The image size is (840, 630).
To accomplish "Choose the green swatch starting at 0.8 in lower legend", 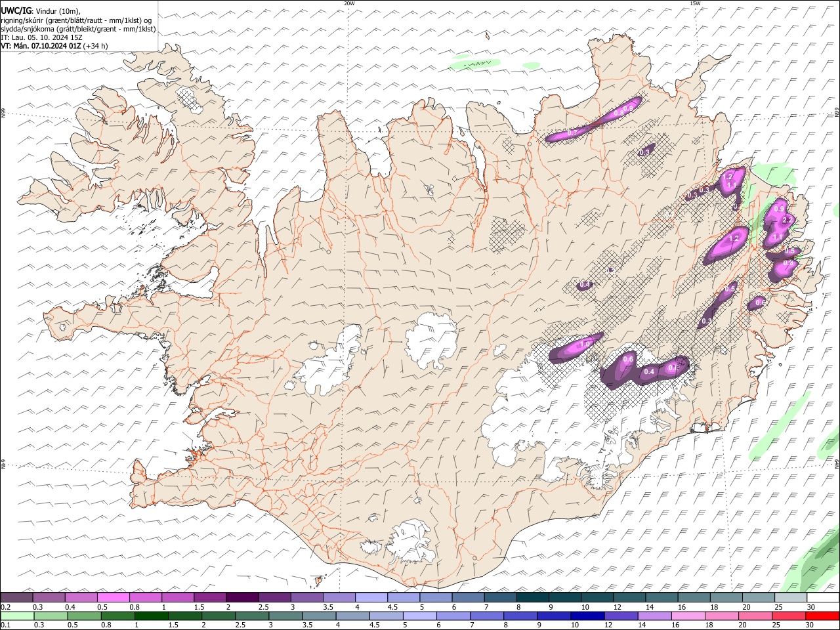I will point(118,616).
